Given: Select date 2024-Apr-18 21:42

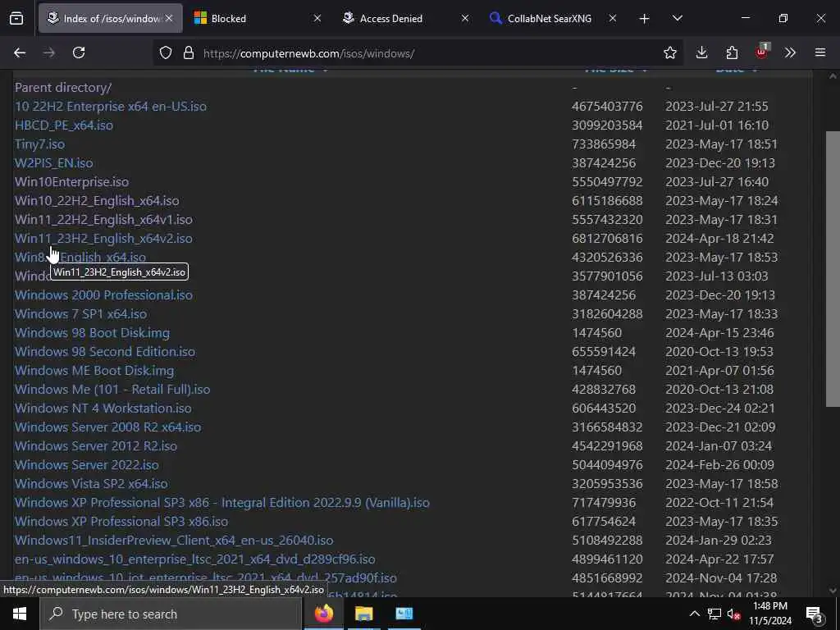Looking at the screenshot, I should point(719,238).
